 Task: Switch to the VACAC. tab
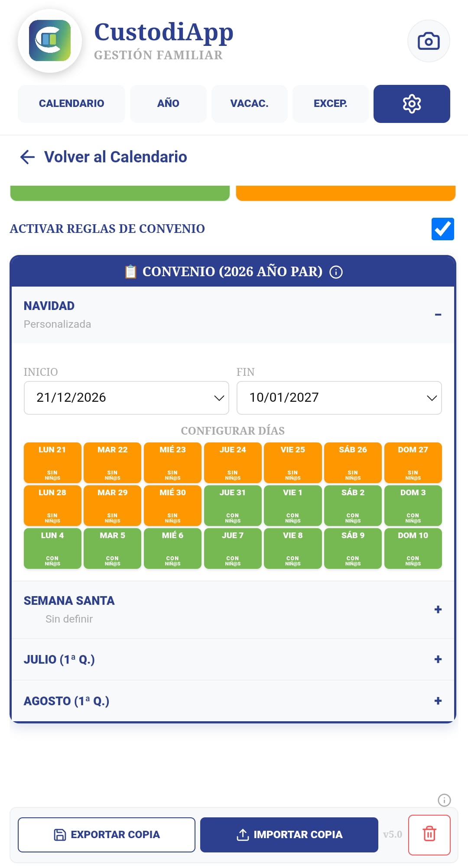[x=249, y=104]
